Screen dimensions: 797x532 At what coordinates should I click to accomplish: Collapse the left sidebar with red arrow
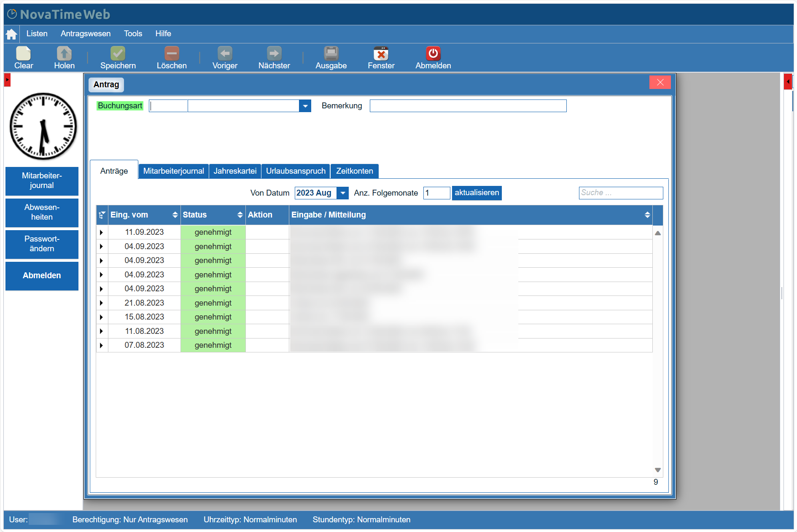pos(7,80)
